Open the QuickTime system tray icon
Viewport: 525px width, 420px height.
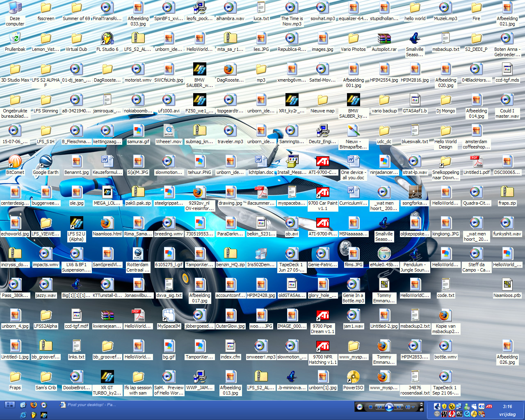(x=467, y=414)
